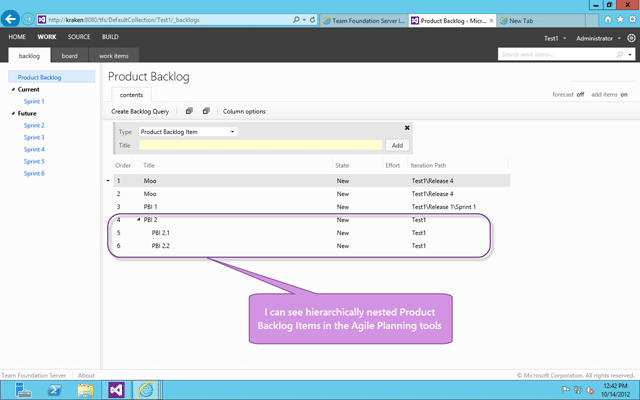Toggle forecast off setting

click(x=568, y=94)
